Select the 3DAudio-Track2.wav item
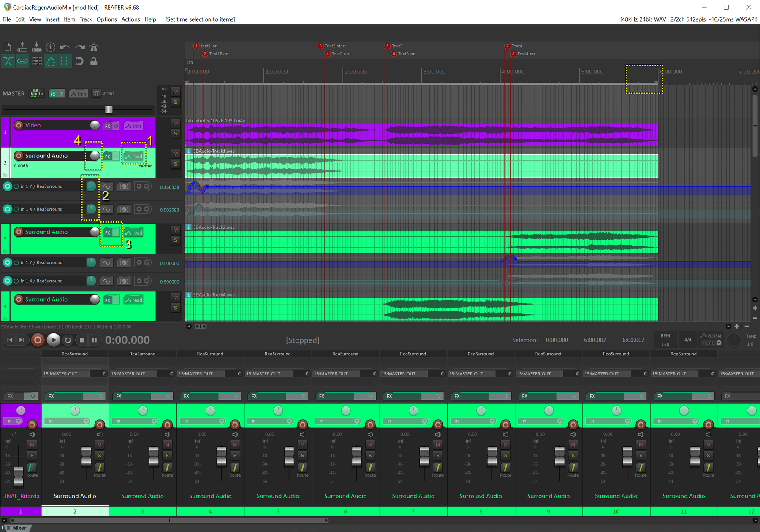The height and width of the screenshot is (532, 760). (421, 242)
